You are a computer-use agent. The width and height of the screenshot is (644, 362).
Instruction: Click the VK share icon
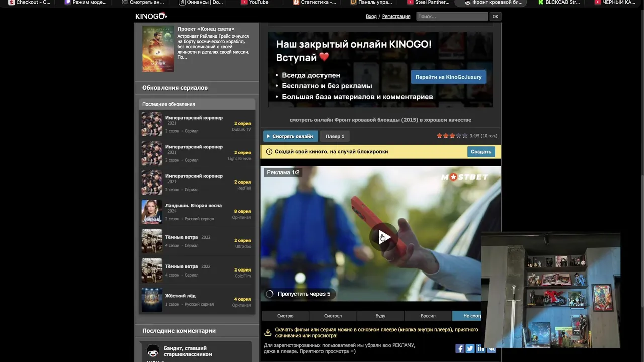pyautogui.click(x=491, y=349)
